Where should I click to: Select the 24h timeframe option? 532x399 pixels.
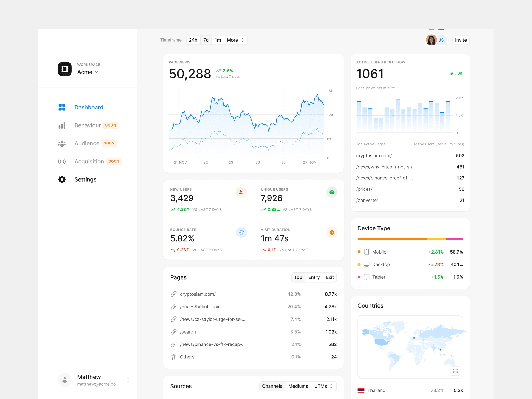(x=193, y=40)
